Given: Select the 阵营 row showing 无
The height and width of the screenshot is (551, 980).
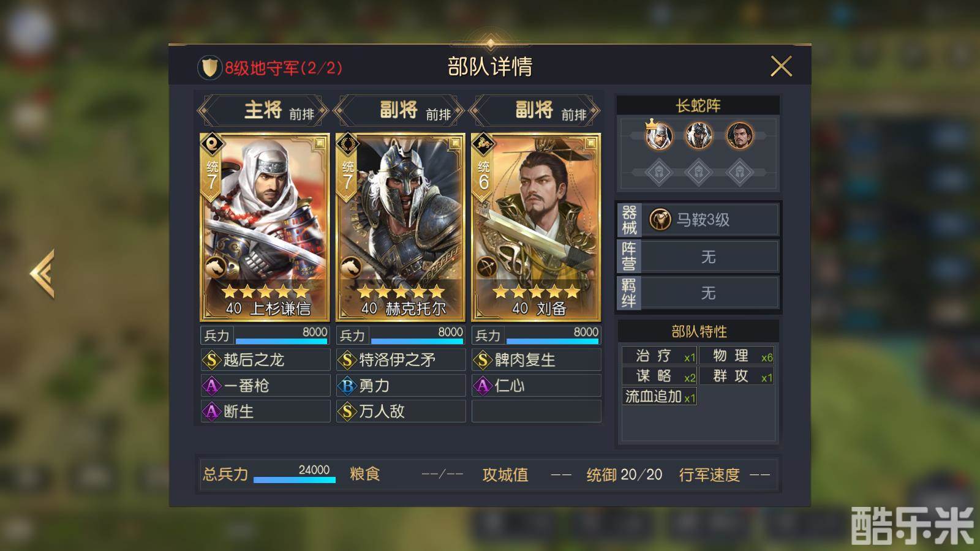Looking at the screenshot, I should tap(698, 257).
